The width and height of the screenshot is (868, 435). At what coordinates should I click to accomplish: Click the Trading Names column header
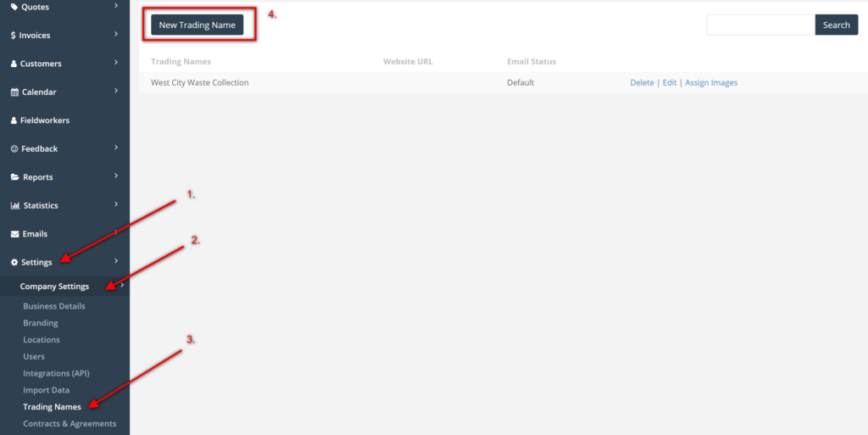[x=181, y=61]
